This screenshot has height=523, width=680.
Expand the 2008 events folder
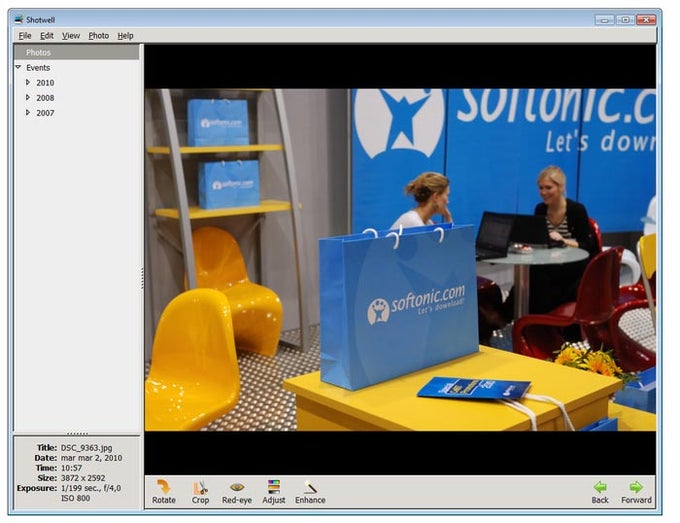[28, 98]
